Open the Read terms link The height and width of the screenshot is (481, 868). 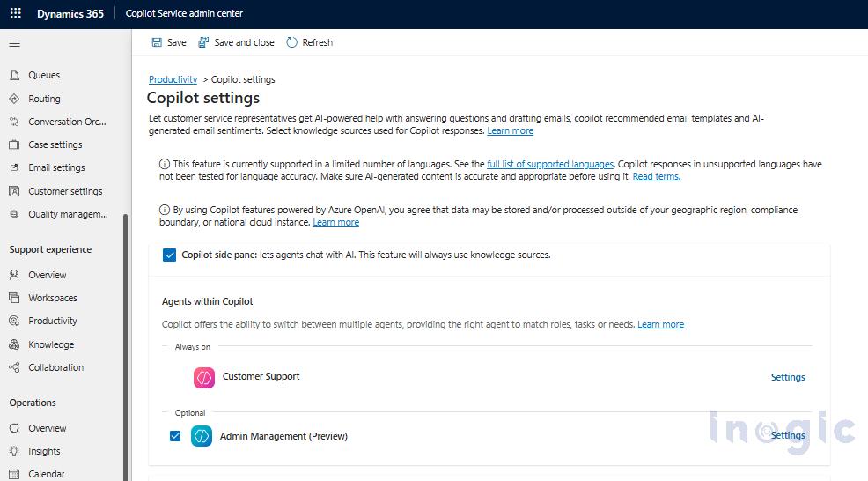[x=656, y=176]
